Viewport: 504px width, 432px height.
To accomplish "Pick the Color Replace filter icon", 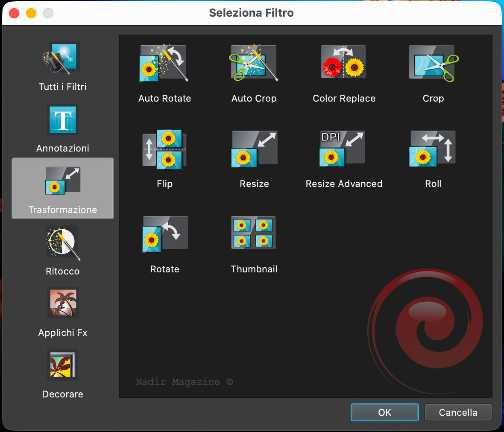I will tap(343, 63).
